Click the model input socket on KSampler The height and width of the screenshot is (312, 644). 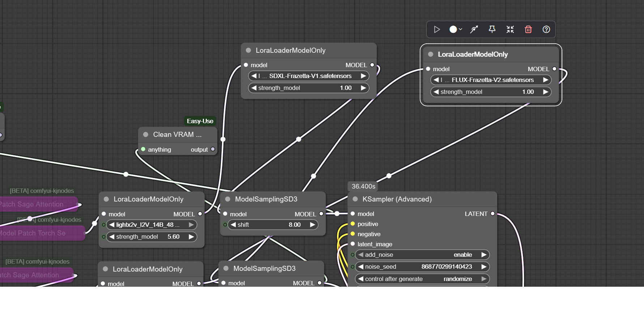point(353,214)
